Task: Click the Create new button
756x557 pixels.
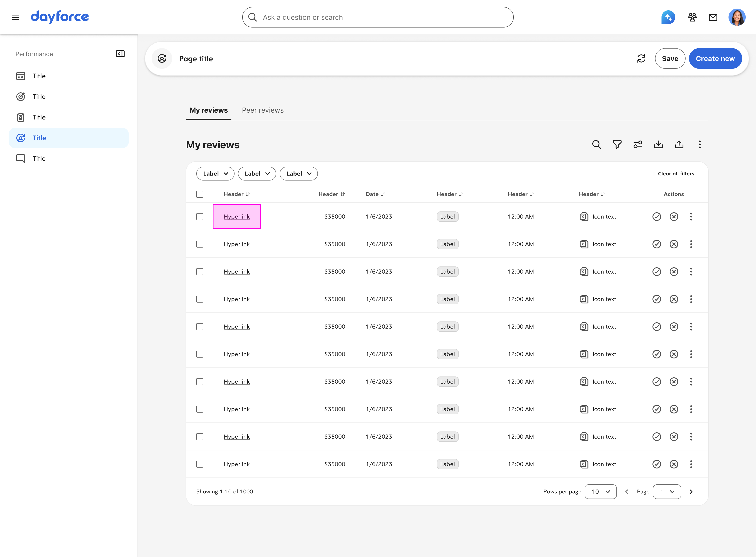Action: (x=715, y=59)
